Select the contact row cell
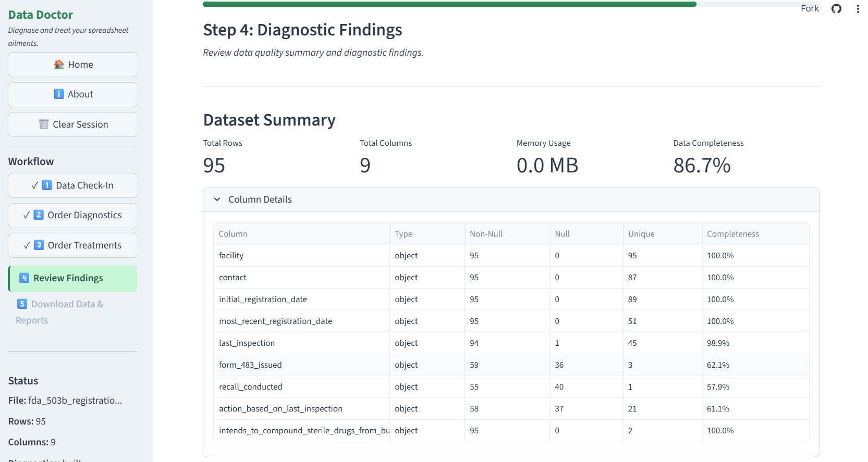 pyautogui.click(x=301, y=278)
